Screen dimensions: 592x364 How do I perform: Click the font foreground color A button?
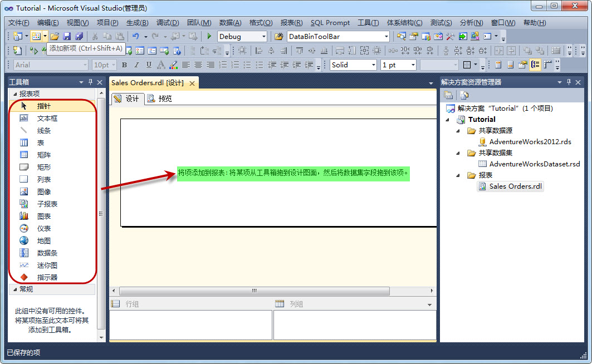click(161, 65)
